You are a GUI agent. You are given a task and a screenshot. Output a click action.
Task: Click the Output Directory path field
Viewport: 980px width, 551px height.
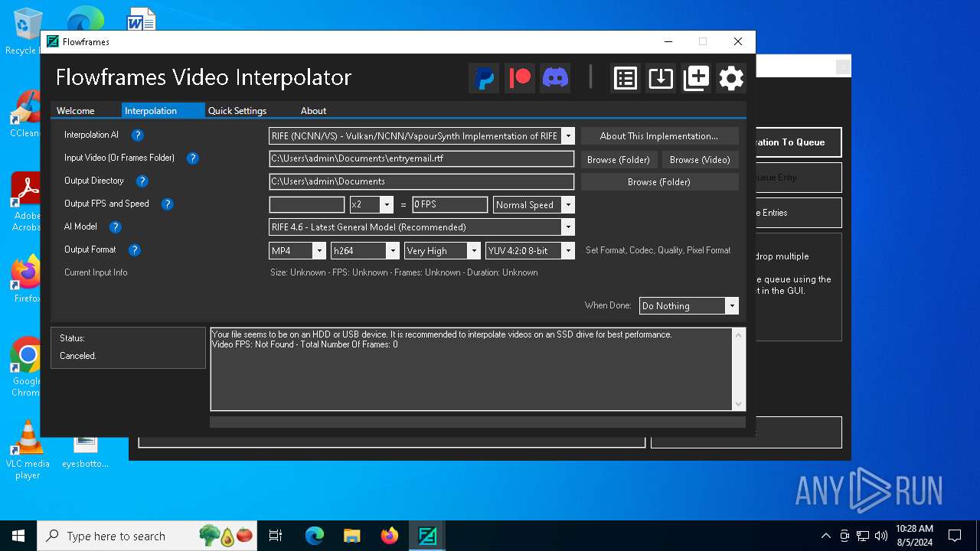(422, 182)
